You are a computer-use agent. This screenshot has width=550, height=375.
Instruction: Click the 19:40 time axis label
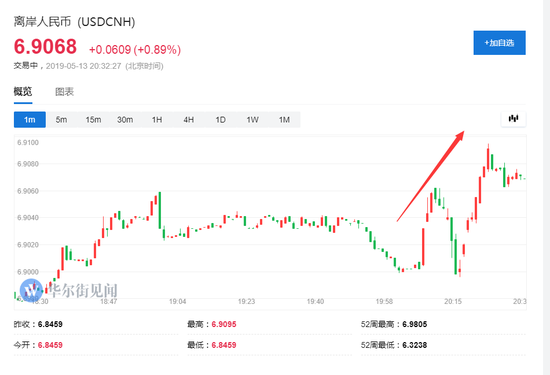click(315, 301)
